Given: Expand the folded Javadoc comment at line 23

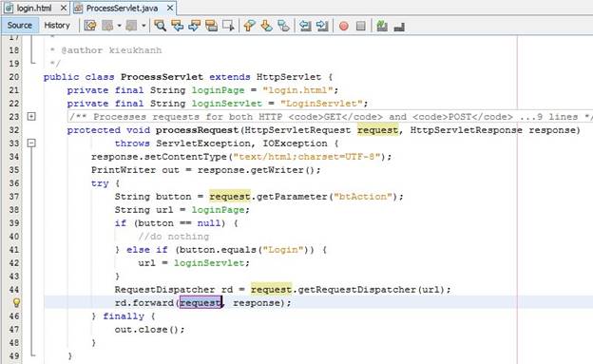Looking at the screenshot, I should (x=31, y=116).
